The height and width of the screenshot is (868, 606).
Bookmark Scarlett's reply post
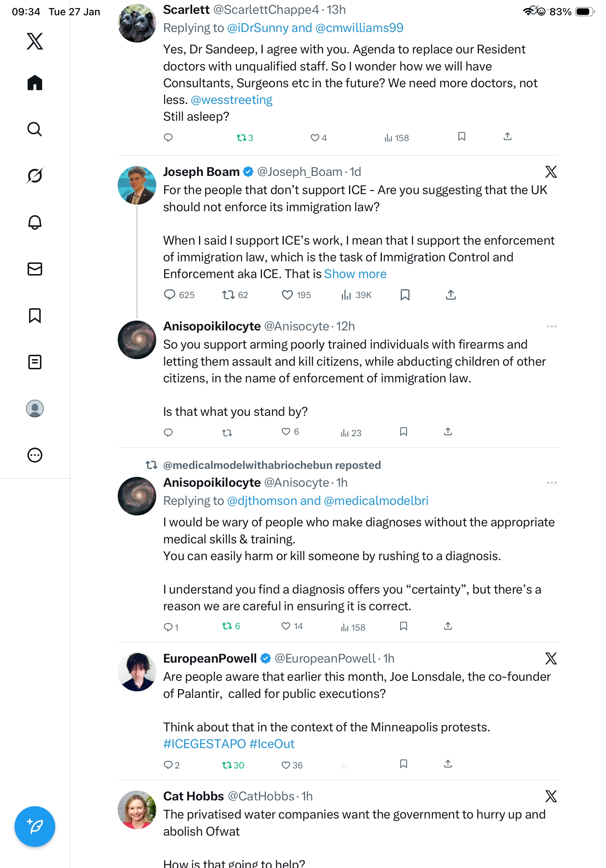(461, 137)
